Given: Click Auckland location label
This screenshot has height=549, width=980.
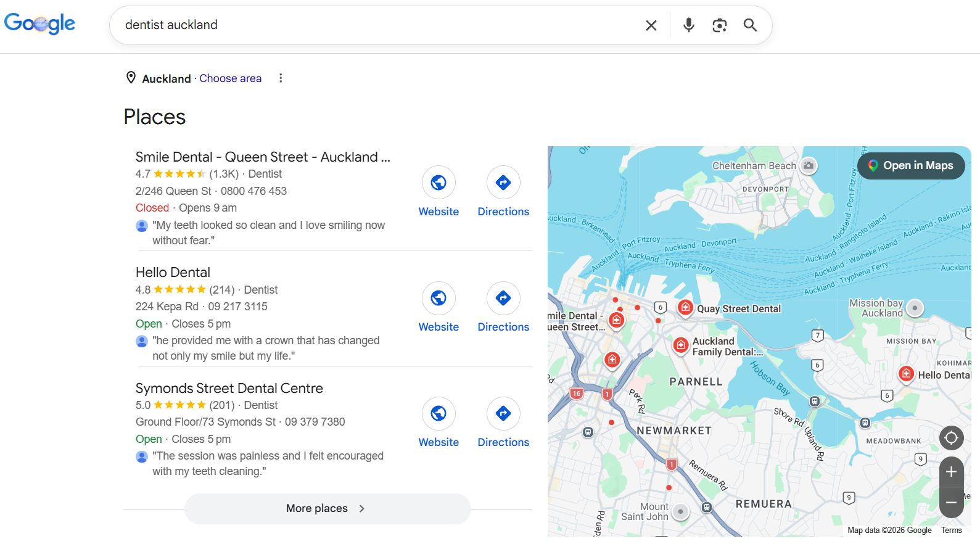Looking at the screenshot, I should (x=167, y=78).
